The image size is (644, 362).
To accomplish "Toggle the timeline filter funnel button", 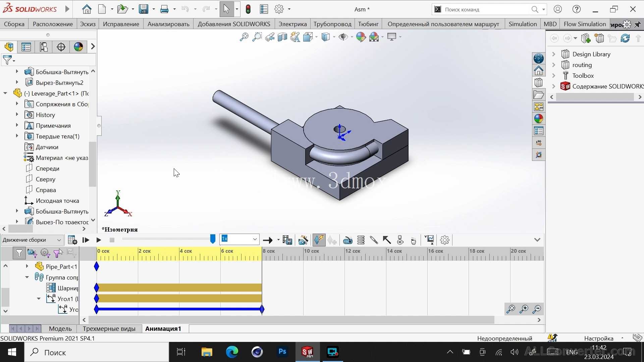I will pos(19,253).
